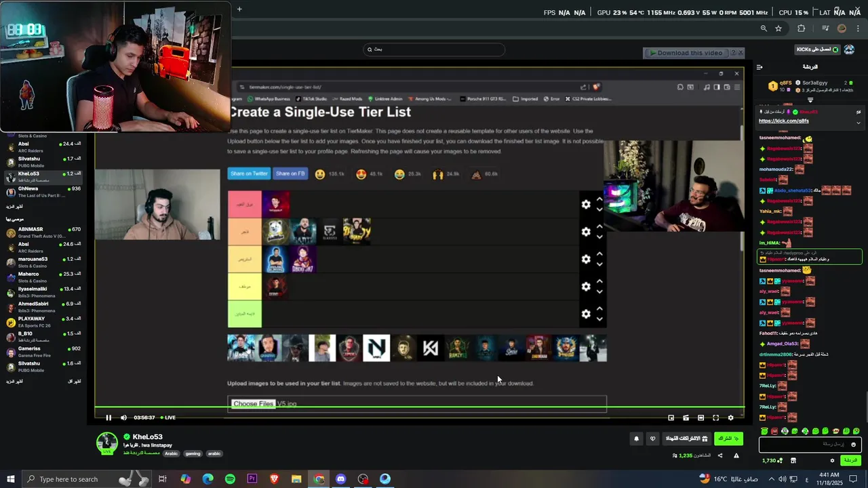
Task: Open Discord from taskbar
Action: coord(341,479)
